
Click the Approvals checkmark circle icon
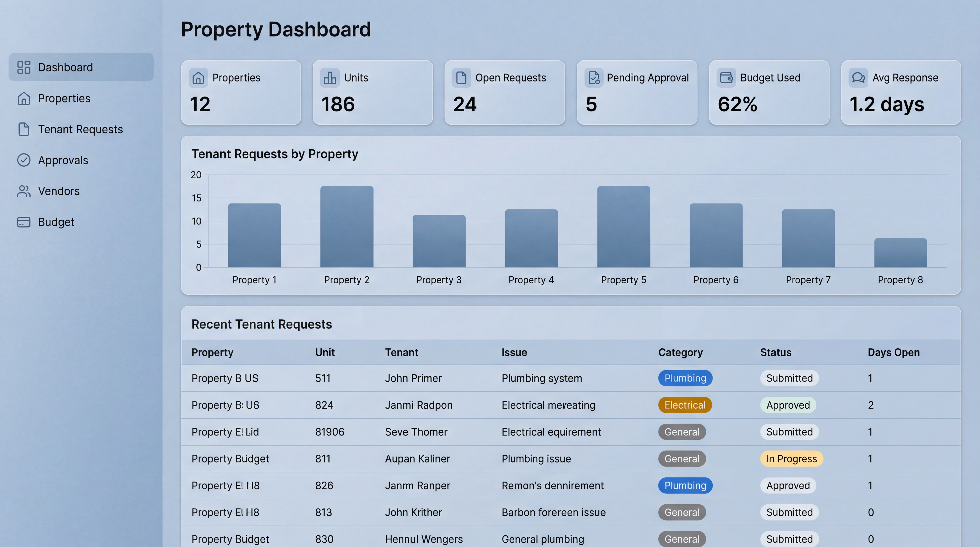(24, 160)
